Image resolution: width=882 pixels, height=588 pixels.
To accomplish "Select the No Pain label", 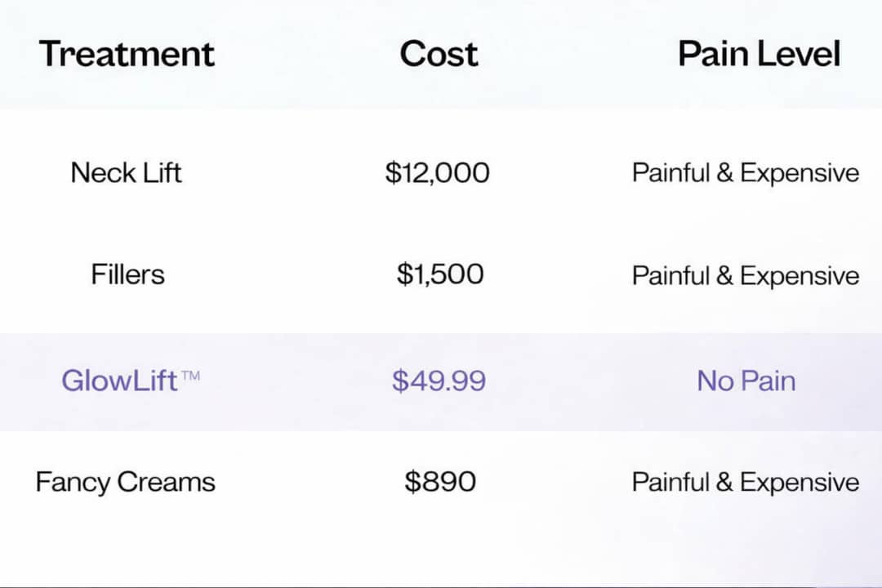I will click(746, 381).
